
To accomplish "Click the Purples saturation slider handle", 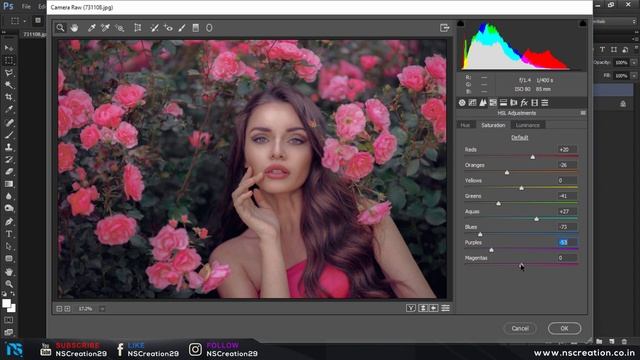I will [x=491, y=250].
